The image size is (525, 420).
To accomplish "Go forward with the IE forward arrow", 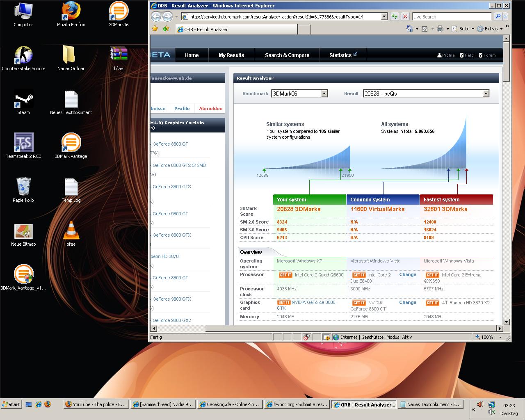I will click(167, 16).
